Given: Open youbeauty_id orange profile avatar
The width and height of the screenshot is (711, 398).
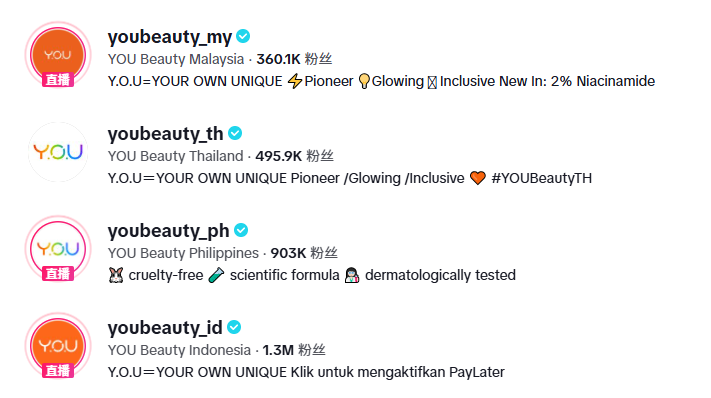Looking at the screenshot, I should [58, 345].
